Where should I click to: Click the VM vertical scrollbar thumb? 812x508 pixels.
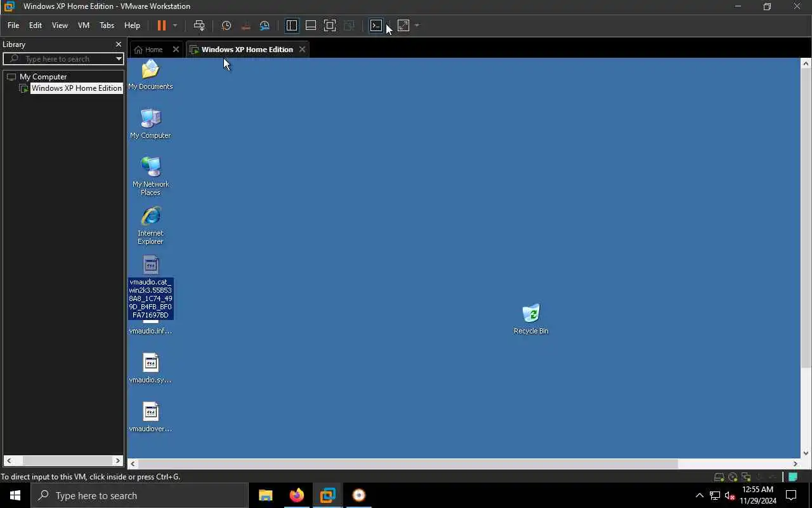806,219
